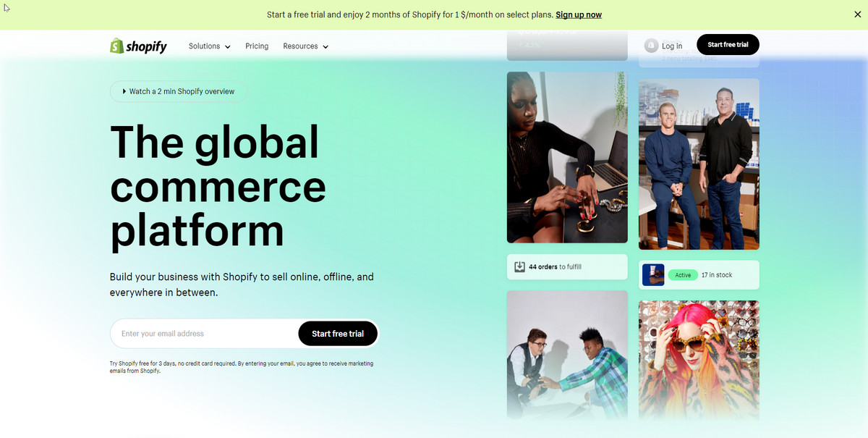
Task: Click the Shopify logo
Action: [138, 46]
